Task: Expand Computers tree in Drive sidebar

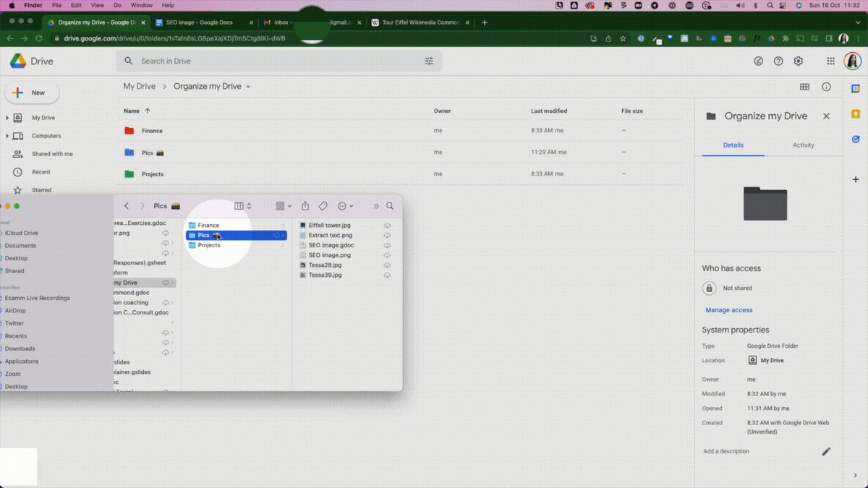Action: pos(8,136)
